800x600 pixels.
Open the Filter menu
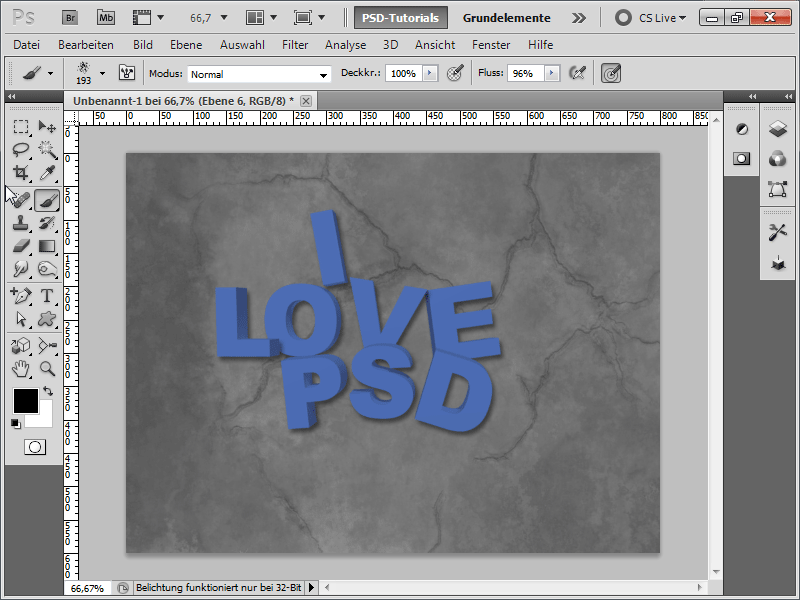pos(295,45)
